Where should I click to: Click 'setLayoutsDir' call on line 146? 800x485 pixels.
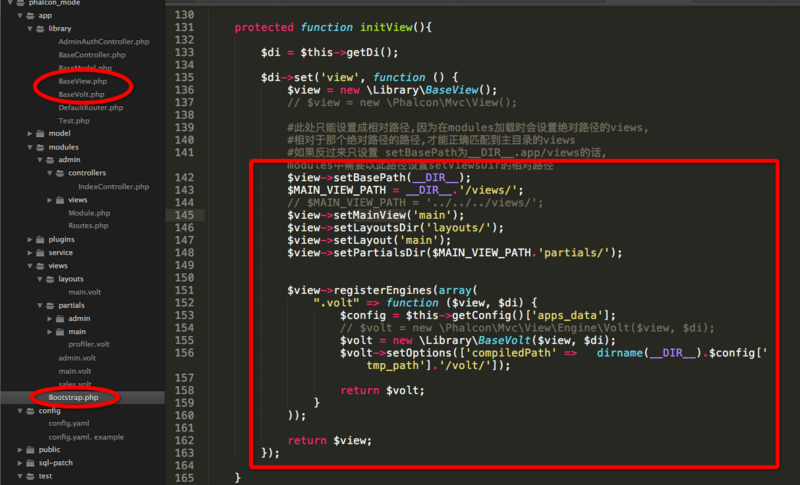pyautogui.click(x=376, y=228)
